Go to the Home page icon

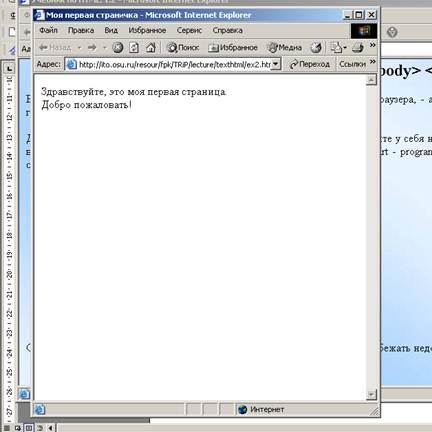[x=151, y=48]
